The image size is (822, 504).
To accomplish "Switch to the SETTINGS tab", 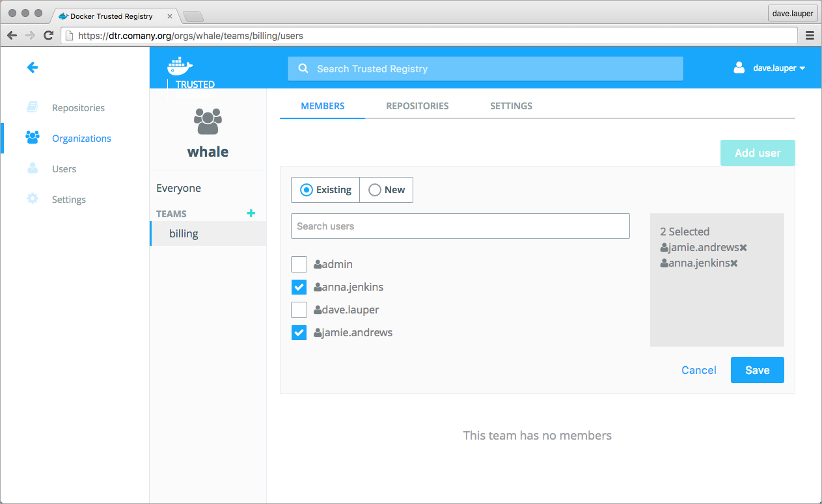I will tap(511, 106).
